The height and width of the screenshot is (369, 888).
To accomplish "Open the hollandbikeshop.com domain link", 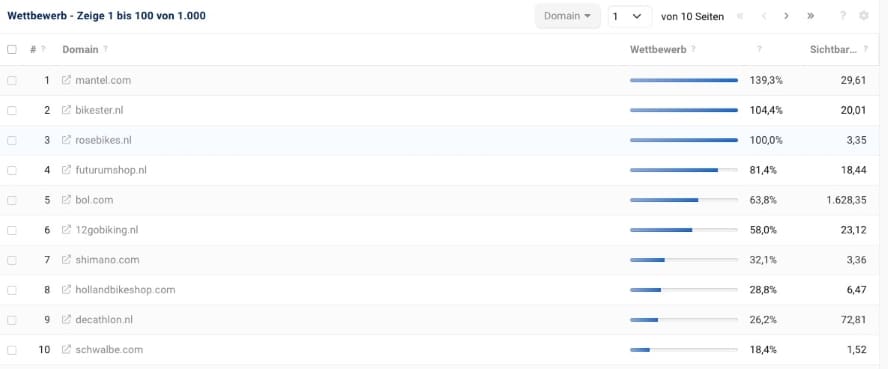I will [125, 290].
